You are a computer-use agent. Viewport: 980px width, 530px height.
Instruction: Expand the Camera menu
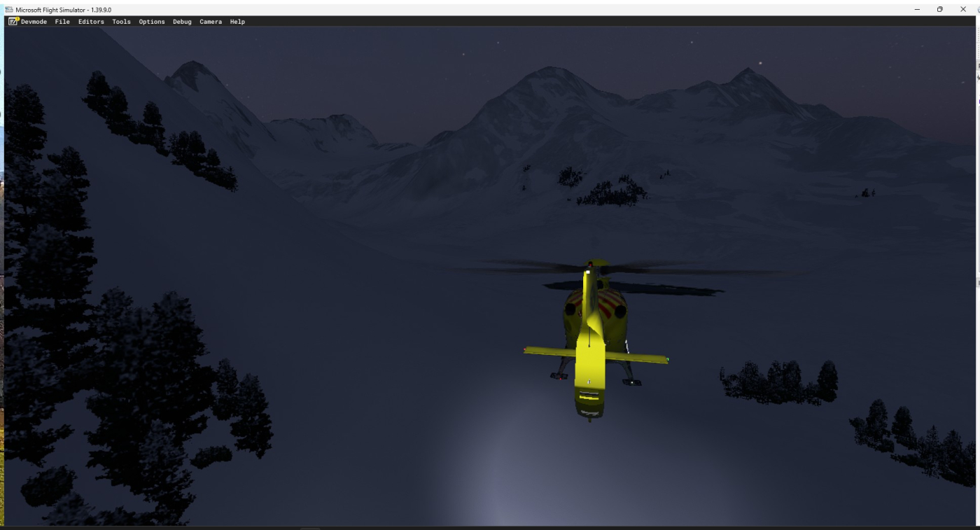pyautogui.click(x=211, y=22)
